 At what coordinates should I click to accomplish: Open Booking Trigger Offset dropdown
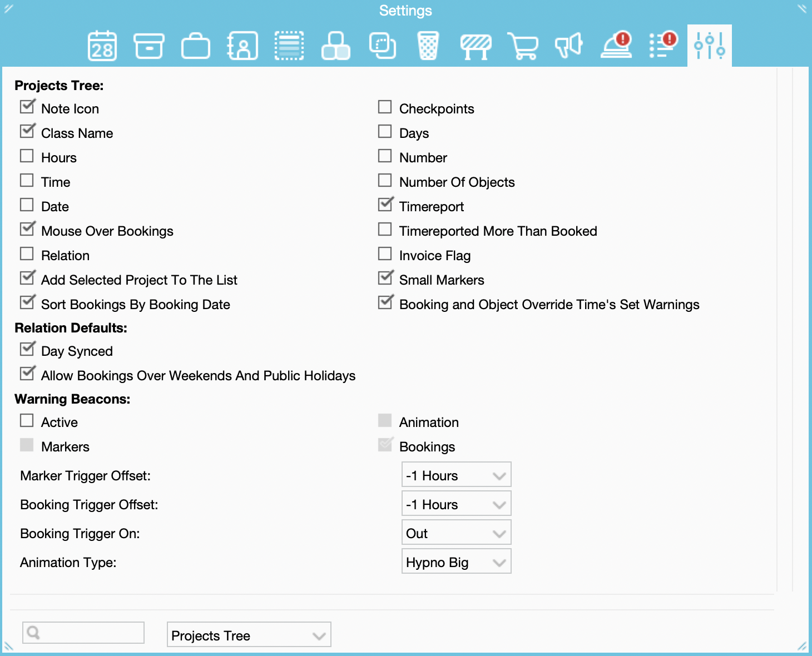(x=456, y=504)
